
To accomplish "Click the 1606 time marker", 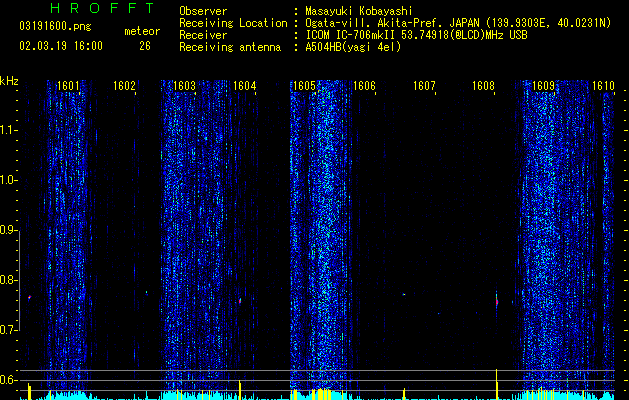I will click(x=364, y=86).
